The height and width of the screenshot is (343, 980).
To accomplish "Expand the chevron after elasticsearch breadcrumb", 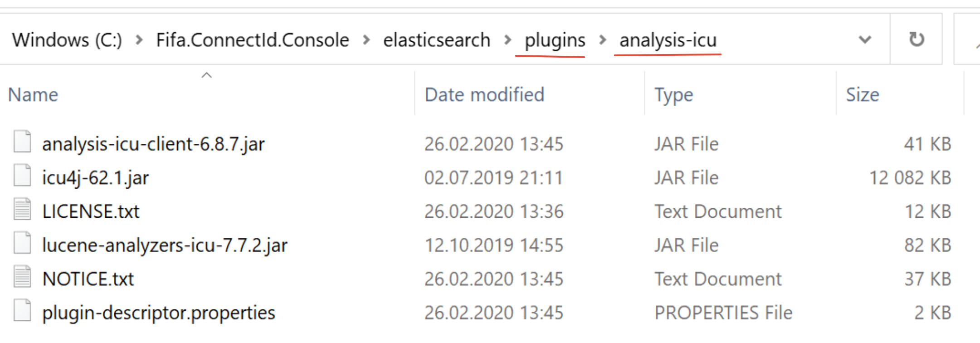I will [x=507, y=40].
